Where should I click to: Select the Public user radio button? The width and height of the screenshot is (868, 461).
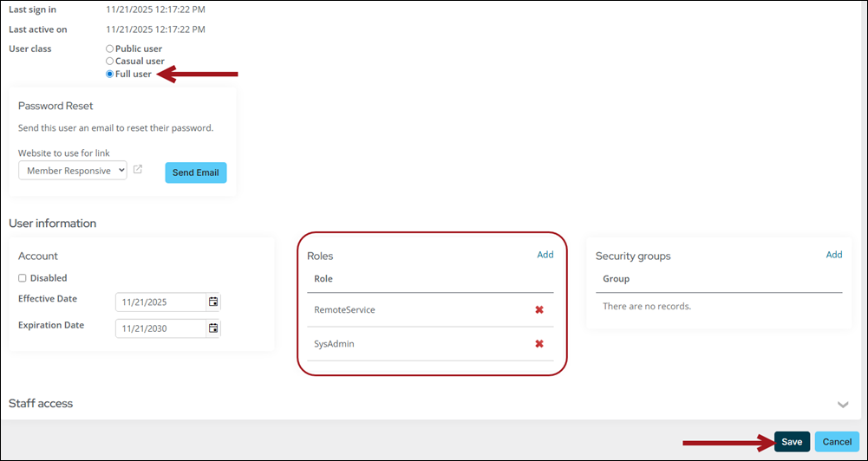coord(109,49)
